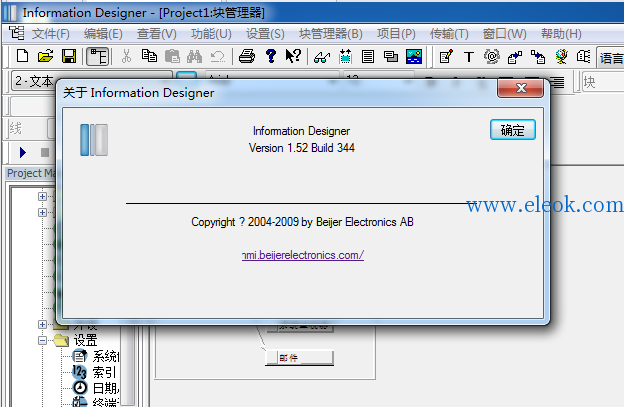Select the T text tool icon
Viewport: 624px width, 407px height.
(x=469, y=57)
